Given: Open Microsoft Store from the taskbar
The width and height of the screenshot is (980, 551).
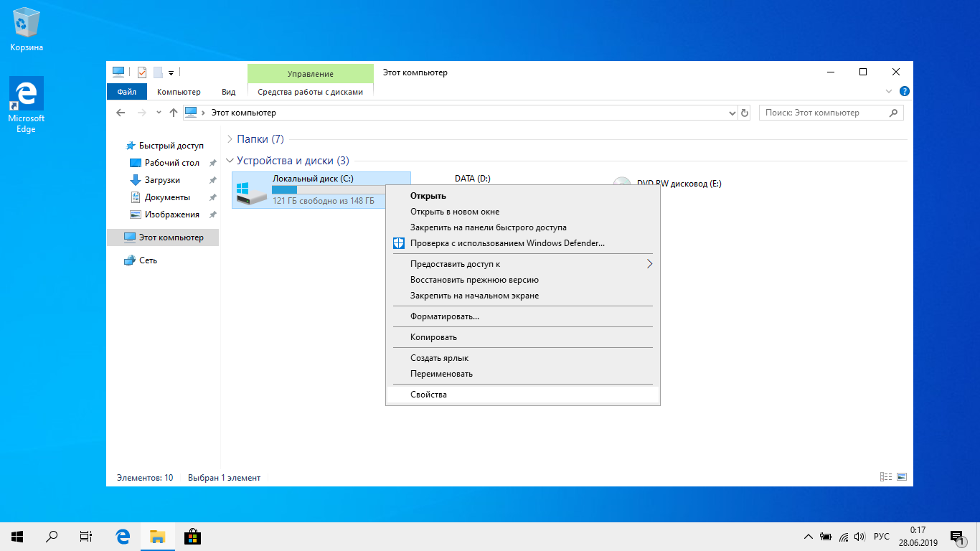Looking at the screenshot, I should coord(192,536).
